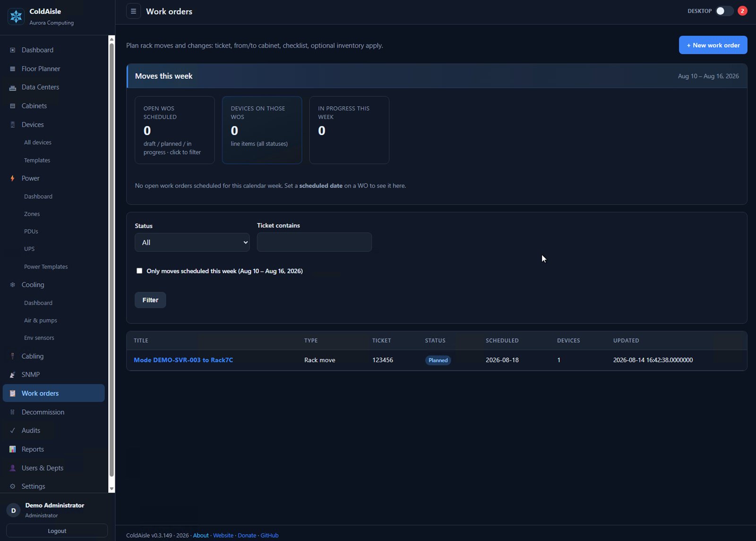
Task: Sort by the Devices column header
Action: click(x=568, y=341)
